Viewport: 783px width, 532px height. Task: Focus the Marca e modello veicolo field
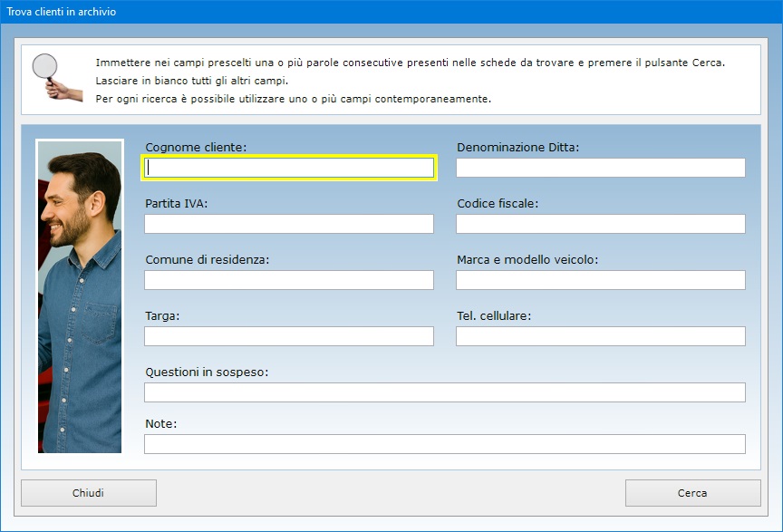point(600,280)
